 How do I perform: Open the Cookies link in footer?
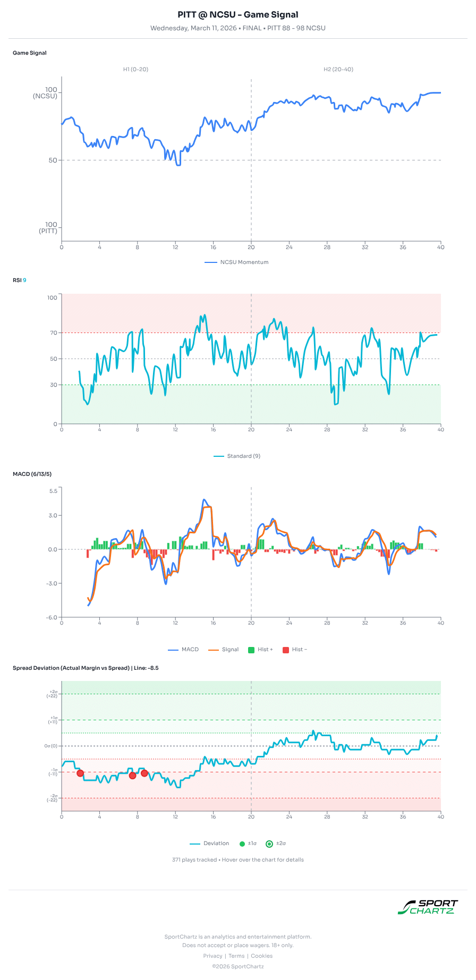point(262,956)
